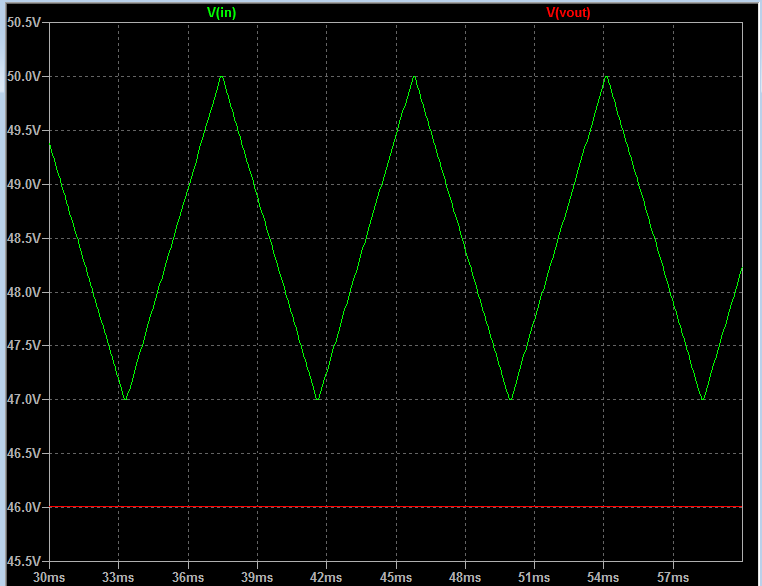Image resolution: width=762 pixels, height=586 pixels.
Task: Click the 47.0V vertical axis label
Action: point(24,399)
